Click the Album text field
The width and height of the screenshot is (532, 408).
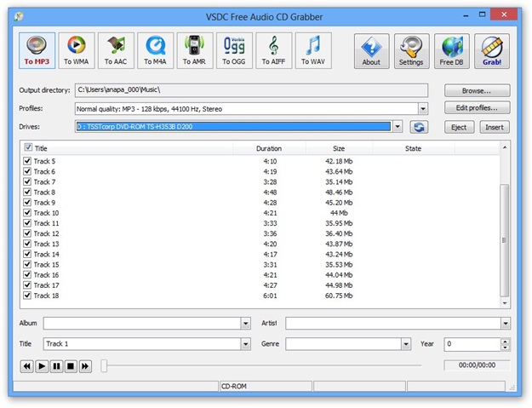(142, 324)
